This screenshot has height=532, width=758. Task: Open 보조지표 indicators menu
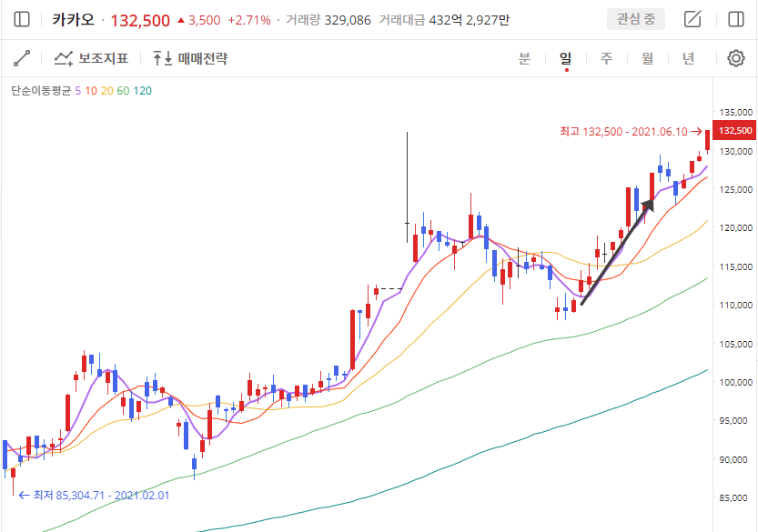(91, 58)
